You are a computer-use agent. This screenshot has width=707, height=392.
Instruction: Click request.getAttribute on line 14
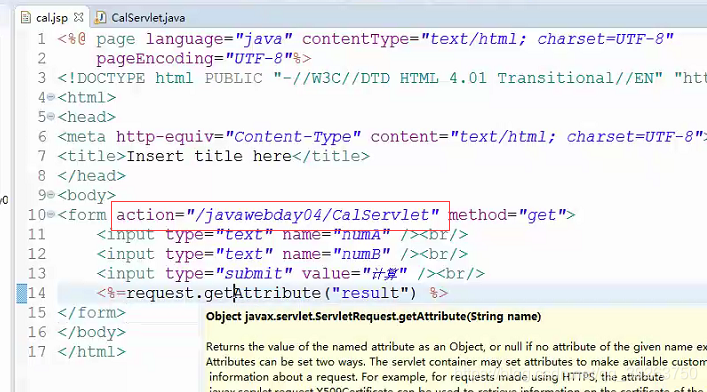coord(223,293)
